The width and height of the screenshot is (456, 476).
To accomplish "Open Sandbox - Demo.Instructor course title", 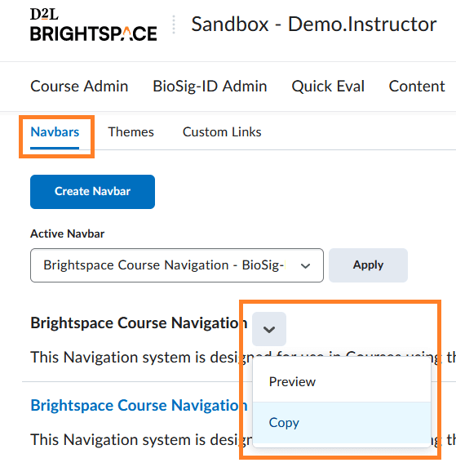I will point(314,24).
